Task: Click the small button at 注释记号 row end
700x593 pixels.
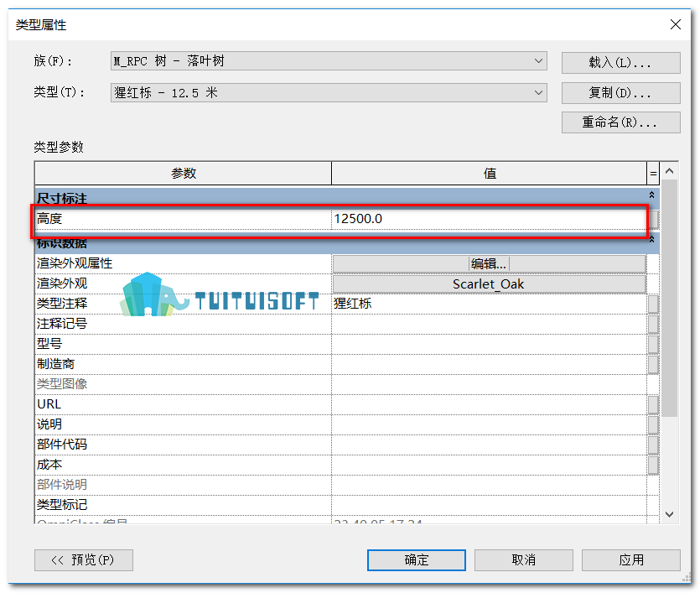Action: point(653,325)
